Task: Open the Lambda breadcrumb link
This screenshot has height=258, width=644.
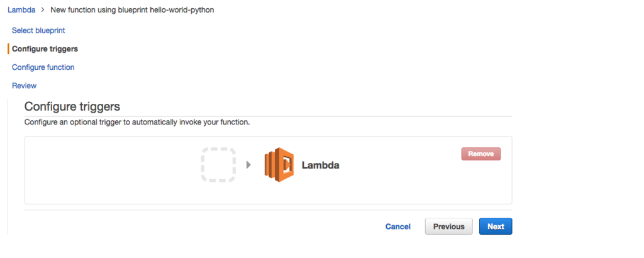Action: pos(21,10)
